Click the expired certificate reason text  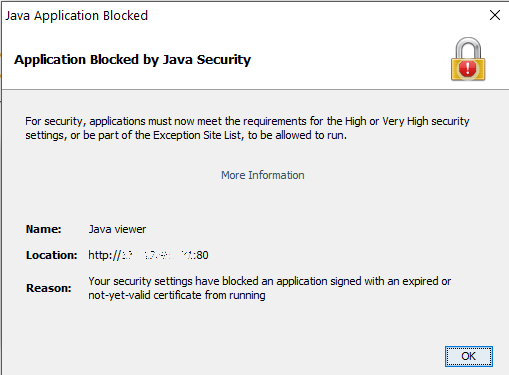269,288
